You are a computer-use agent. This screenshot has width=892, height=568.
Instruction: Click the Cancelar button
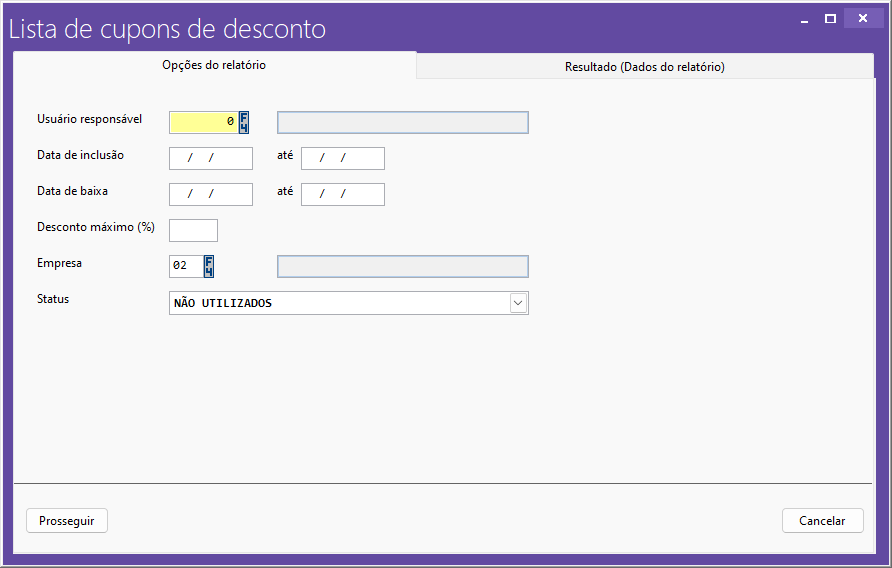(823, 521)
